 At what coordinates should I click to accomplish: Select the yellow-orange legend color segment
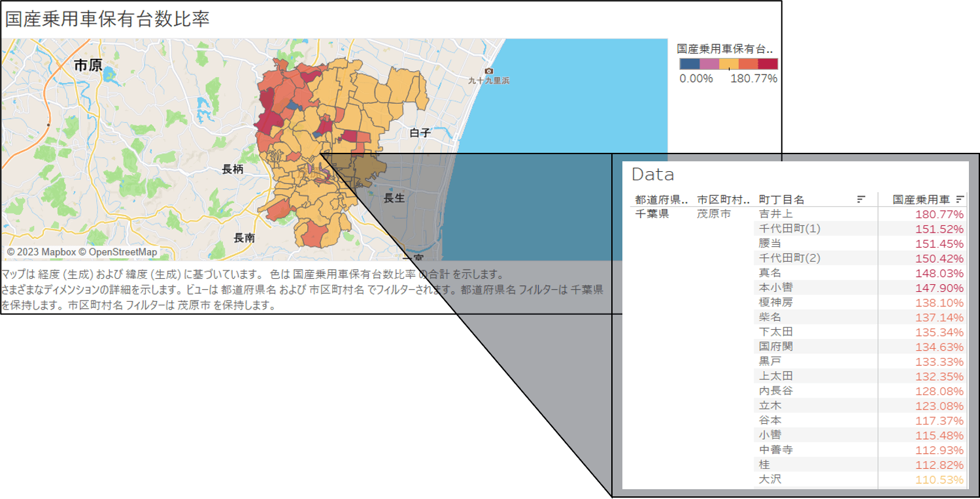(x=729, y=64)
